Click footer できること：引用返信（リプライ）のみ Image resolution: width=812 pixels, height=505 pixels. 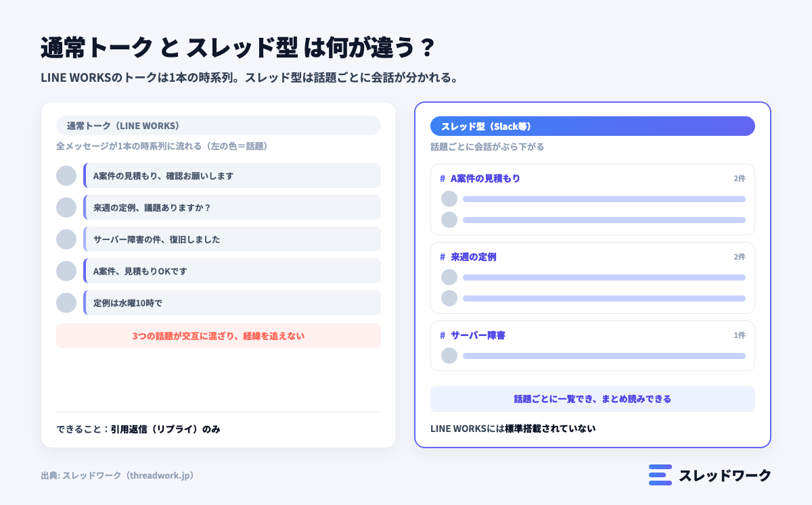(x=138, y=429)
